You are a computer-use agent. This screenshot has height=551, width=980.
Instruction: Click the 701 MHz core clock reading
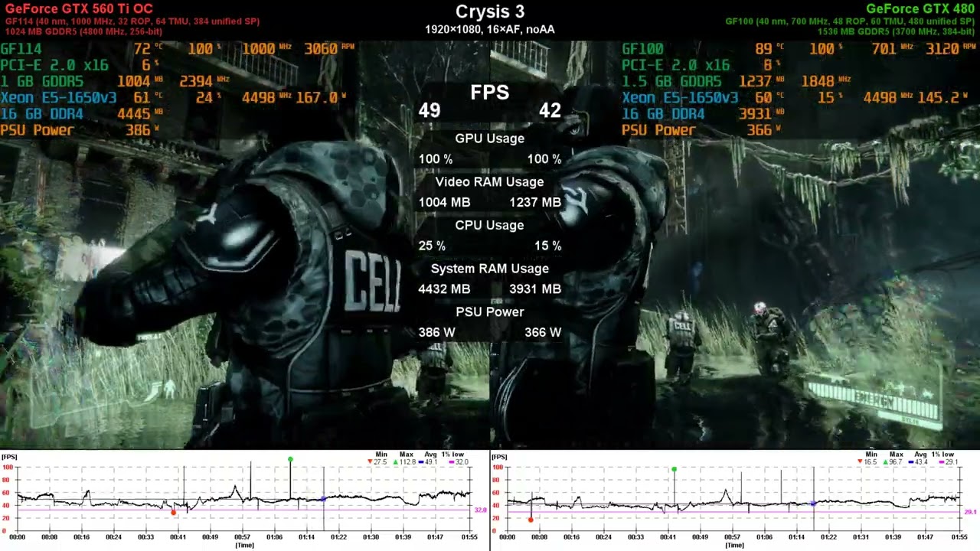[891, 49]
